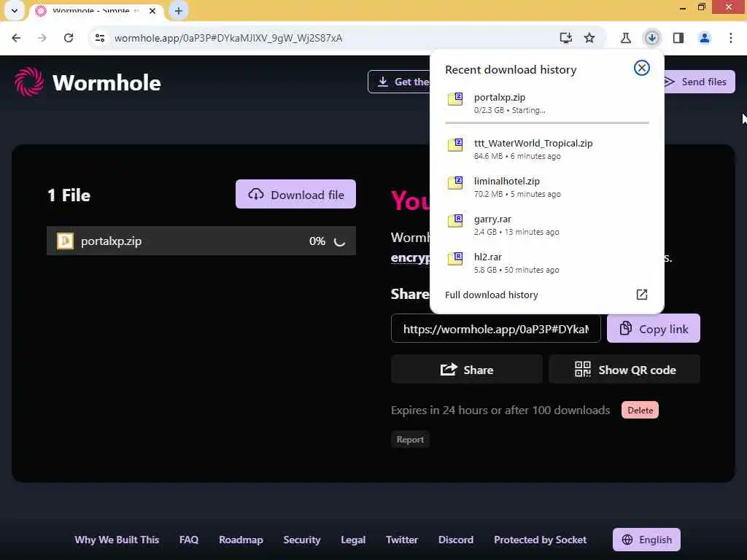The width and height of the screenshot is (747, 560).
Task: Click the Send files button
Action: tap(700, 82)
